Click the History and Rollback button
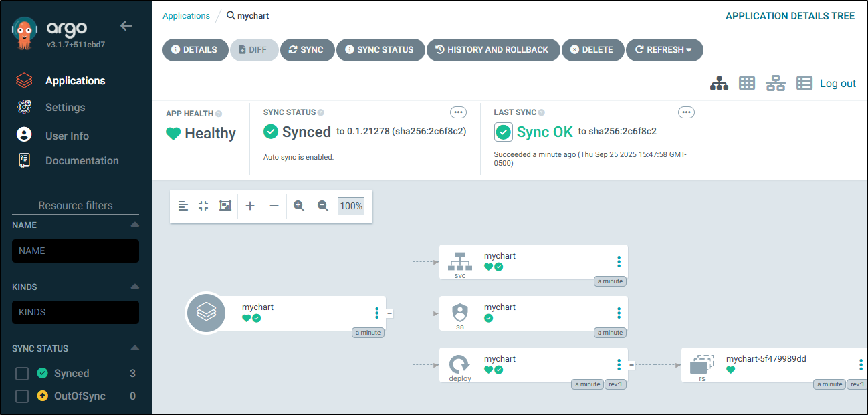Image resolution: width=868 pixels, height=415 pixels. [x=493, y=50]
